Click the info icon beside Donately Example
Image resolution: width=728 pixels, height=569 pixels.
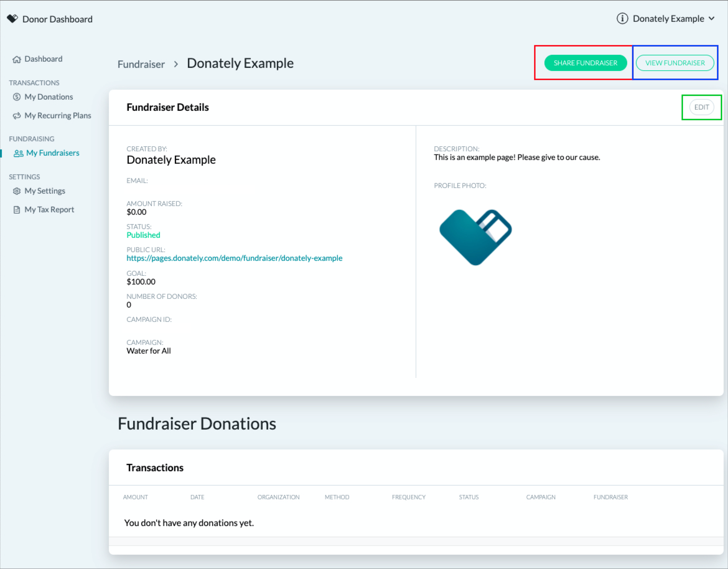622,19
